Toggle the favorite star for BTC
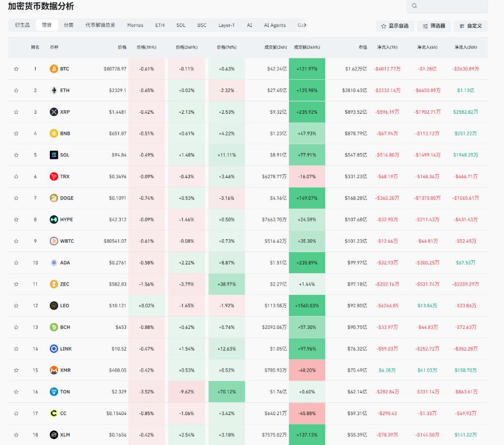 tap(16, 69)
